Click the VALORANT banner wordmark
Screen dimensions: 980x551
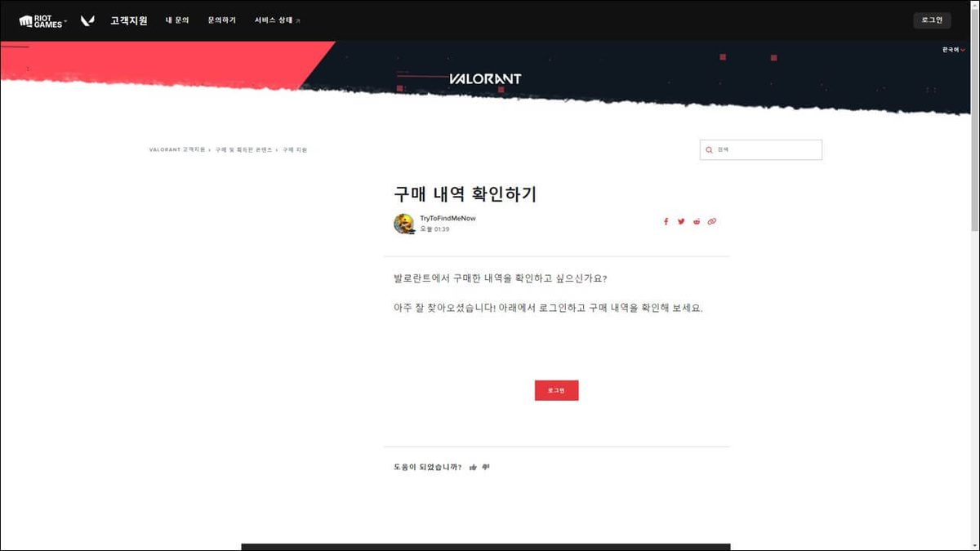coord(485,79)
